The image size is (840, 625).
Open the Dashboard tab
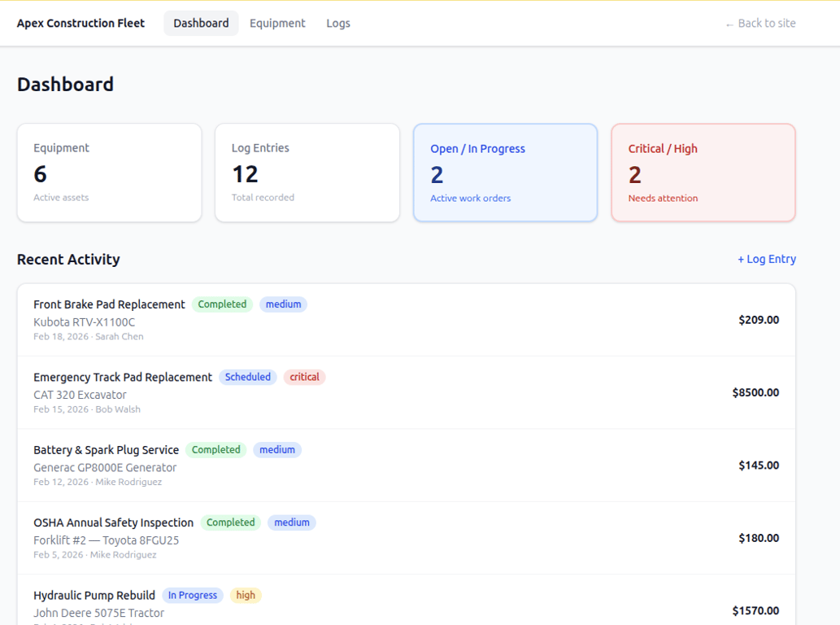click(201, 24)
